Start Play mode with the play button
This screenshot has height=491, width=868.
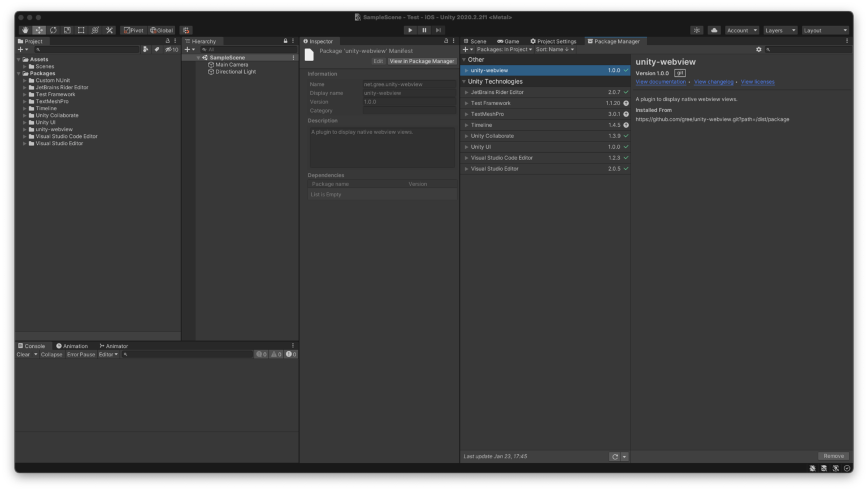[410, 30]
